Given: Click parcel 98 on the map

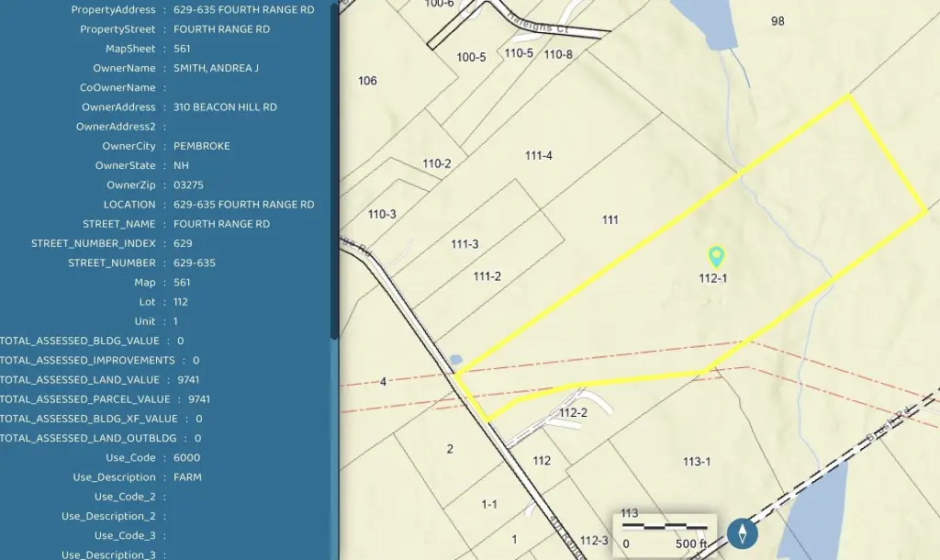Looking at the screenshot, I should (x=778, y=21).
